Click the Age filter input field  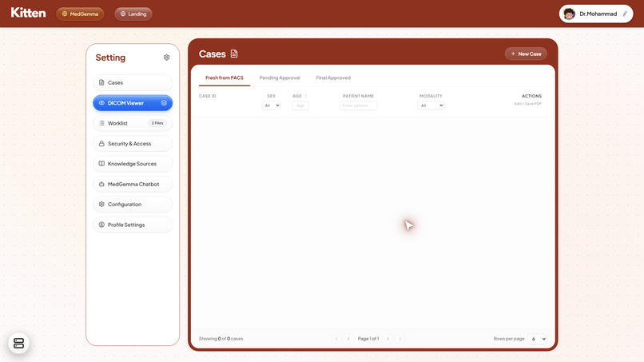(300, 105)
